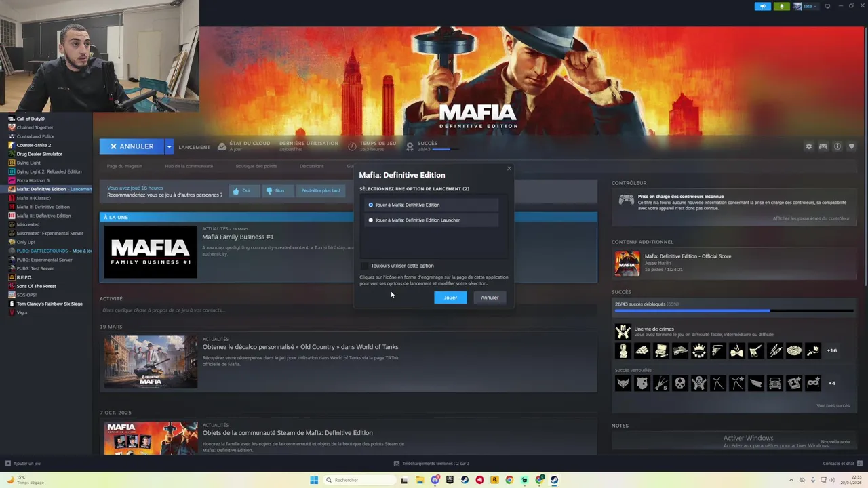The height and width of the screenshot is (488, 868).
Task: Open 'Contacts et chat' at bottom right
Action: coord(842,464)
